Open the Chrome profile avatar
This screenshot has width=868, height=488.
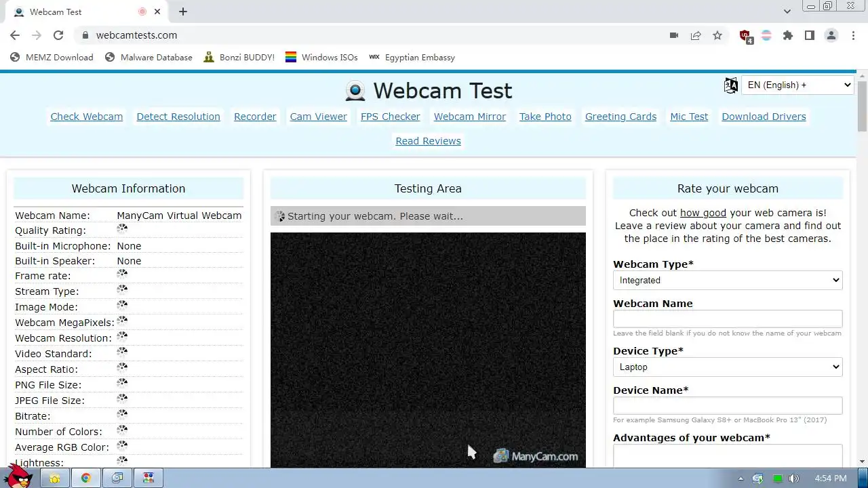coord(831,35)
